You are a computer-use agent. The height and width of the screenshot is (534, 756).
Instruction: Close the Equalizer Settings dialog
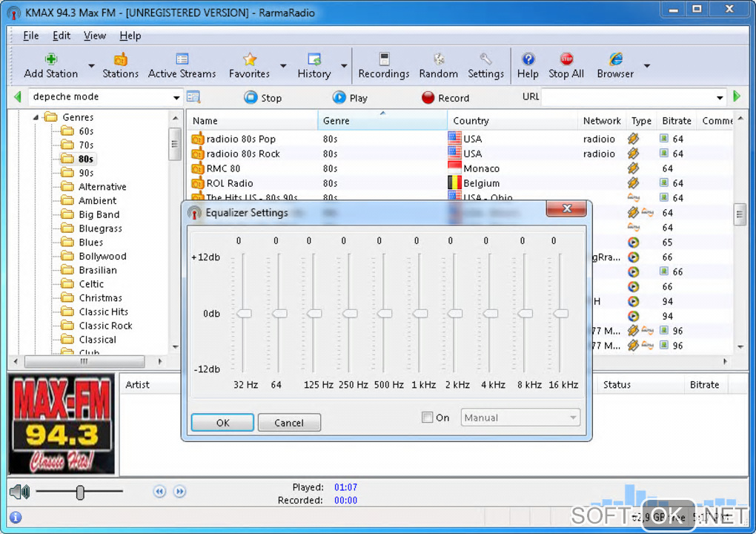pyautogui.click(x=566, y=208)
